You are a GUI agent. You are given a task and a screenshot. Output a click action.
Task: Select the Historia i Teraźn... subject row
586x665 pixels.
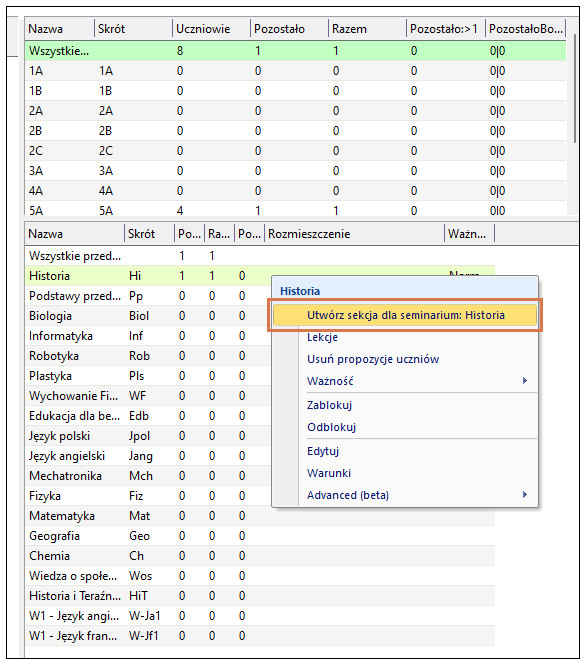click(x=260, y=596)
